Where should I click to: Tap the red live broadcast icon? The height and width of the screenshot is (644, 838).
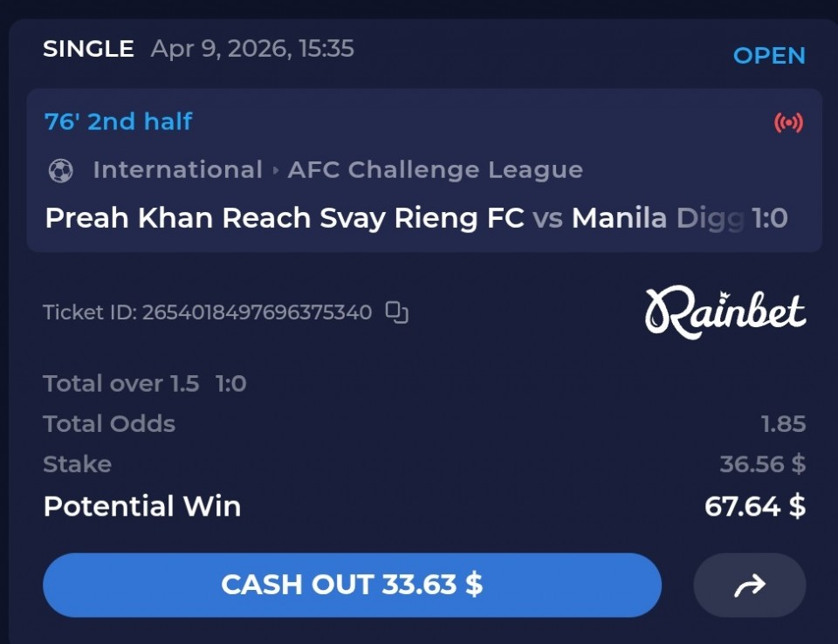pos(788,123)
